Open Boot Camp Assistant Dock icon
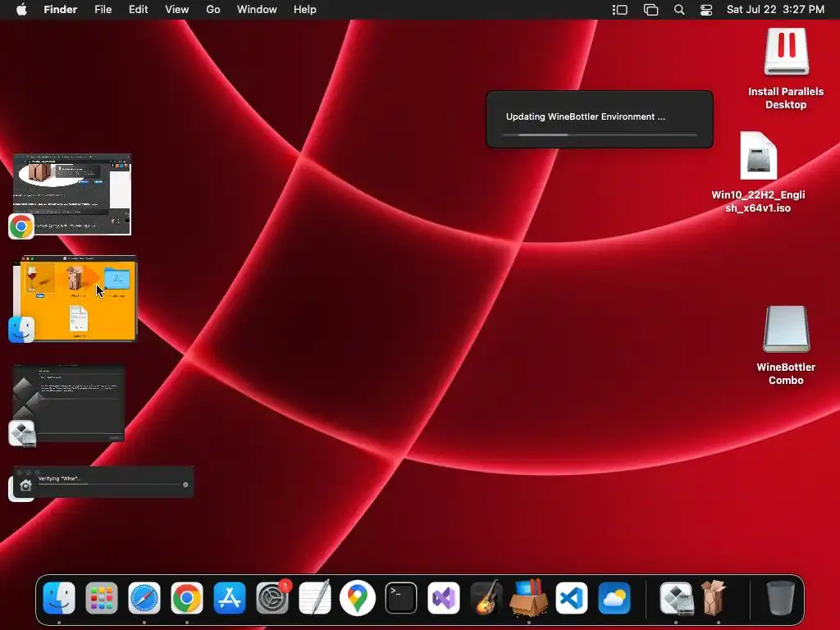 click(x=676, y=598)
